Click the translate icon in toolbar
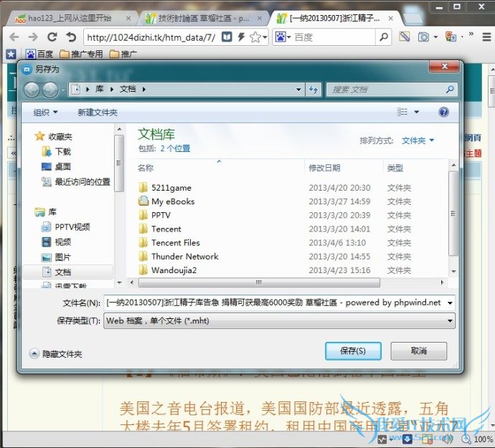 point(451,37)
